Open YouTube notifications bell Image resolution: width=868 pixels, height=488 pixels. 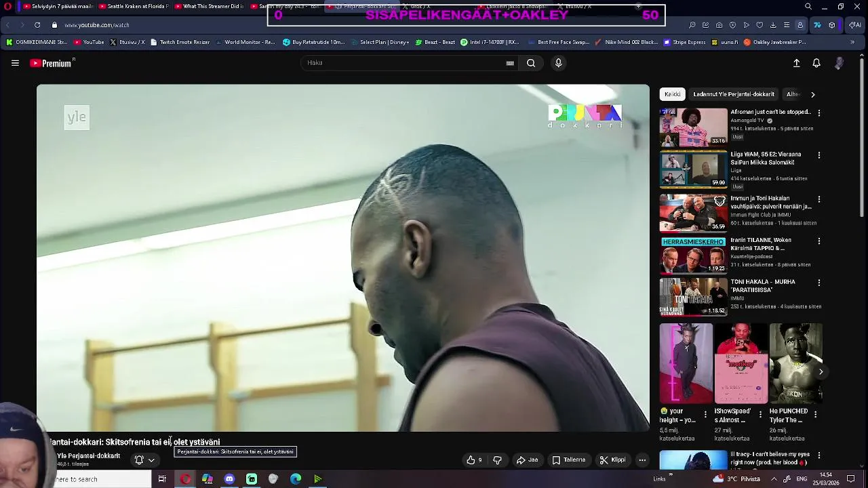click(x=816, y=63)
